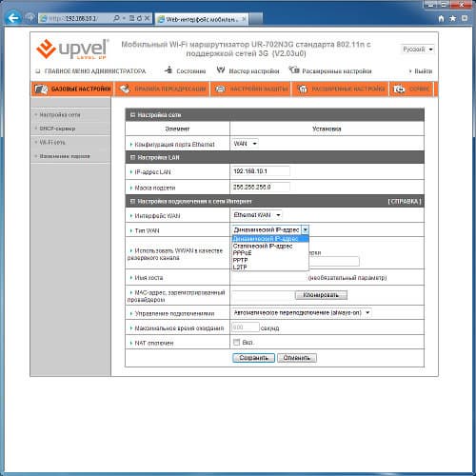This screenshot has width=476, height=476.
Task: Click the НАСТРОЙКИ ЗАЩИТЫ tab icon
Action: click(x=220, y=89)
